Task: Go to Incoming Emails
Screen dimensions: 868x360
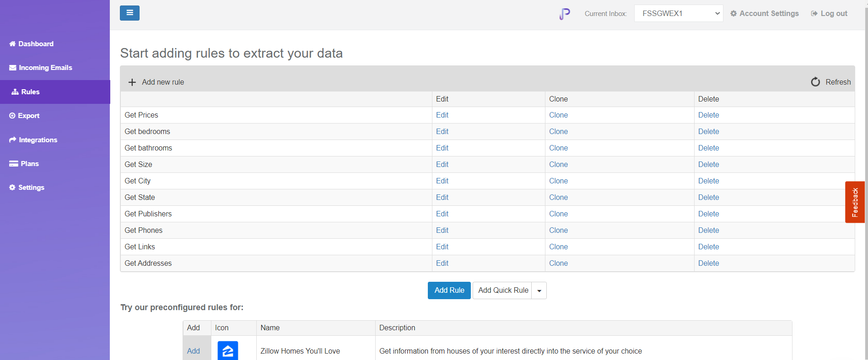Action: [41, 68]
